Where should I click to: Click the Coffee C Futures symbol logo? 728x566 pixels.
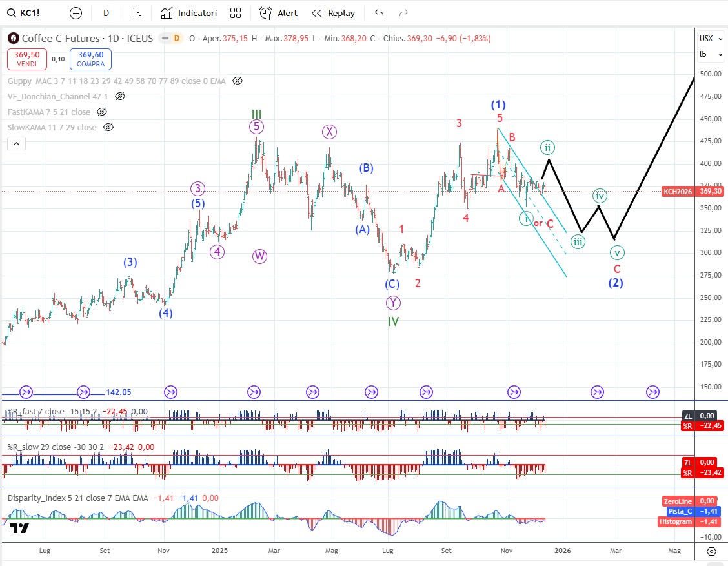point(12,39)
